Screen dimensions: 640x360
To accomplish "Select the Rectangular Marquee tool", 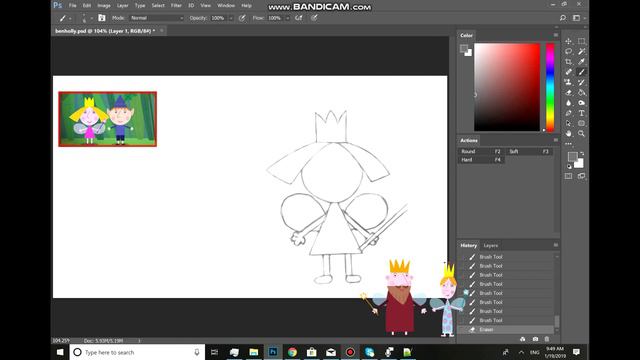I will pos(582,41).
